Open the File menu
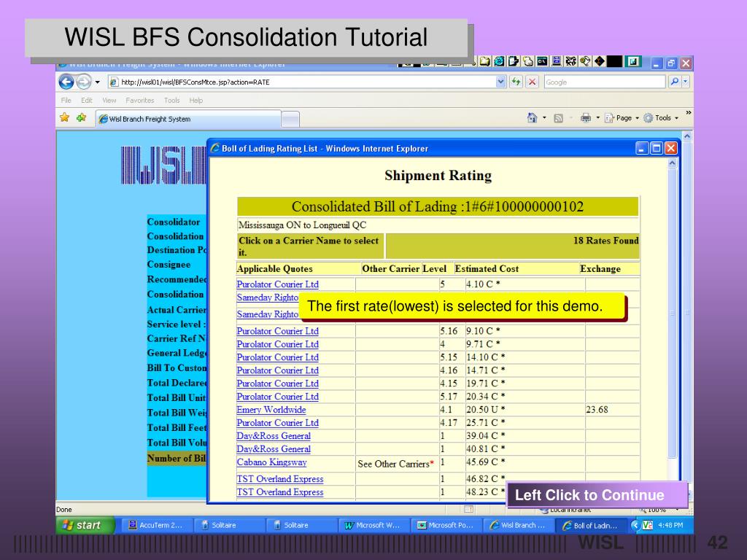747x560 pixels. click(66, 100)
